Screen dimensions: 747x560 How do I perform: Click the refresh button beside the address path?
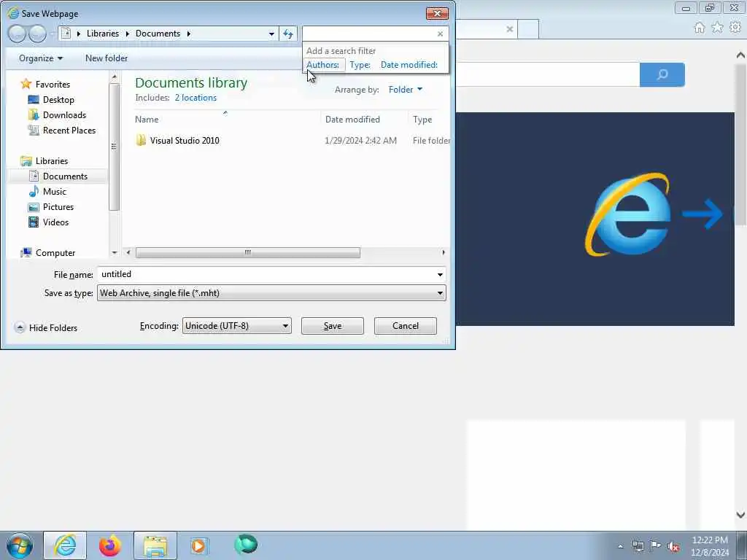point(287,34)
